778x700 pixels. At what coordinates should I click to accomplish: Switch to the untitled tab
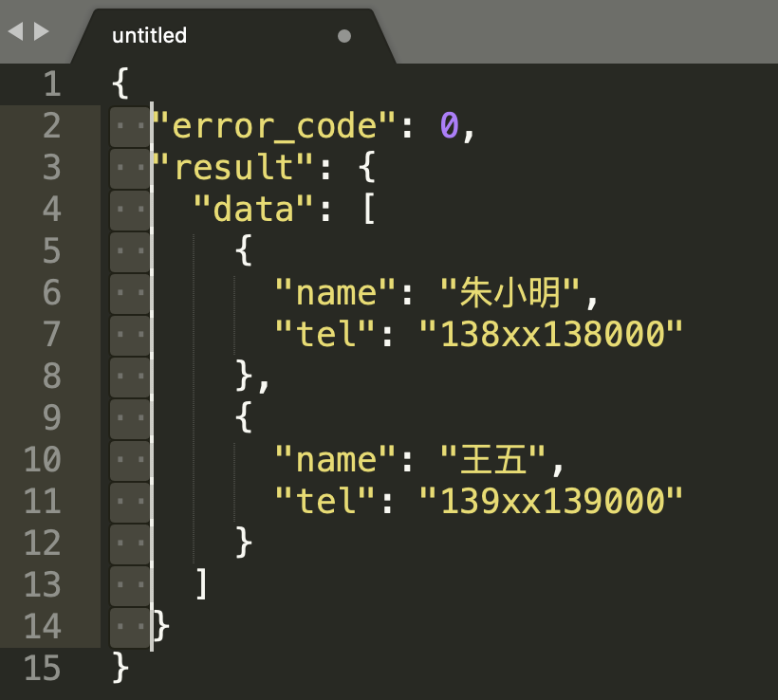pyautogui.click(x=149, y=36)
